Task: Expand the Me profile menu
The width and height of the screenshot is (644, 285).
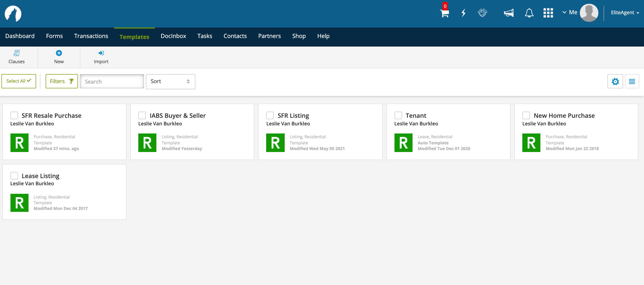Action: pyautogui.click(x=570, y=12)
